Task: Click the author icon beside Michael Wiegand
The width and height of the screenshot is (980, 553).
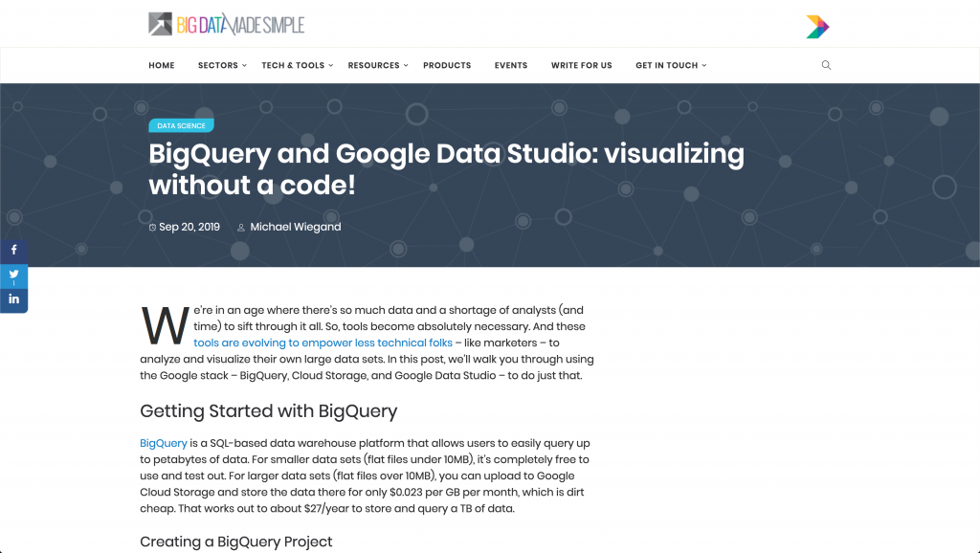Action: pyautogui.click(x=240, y=228)
